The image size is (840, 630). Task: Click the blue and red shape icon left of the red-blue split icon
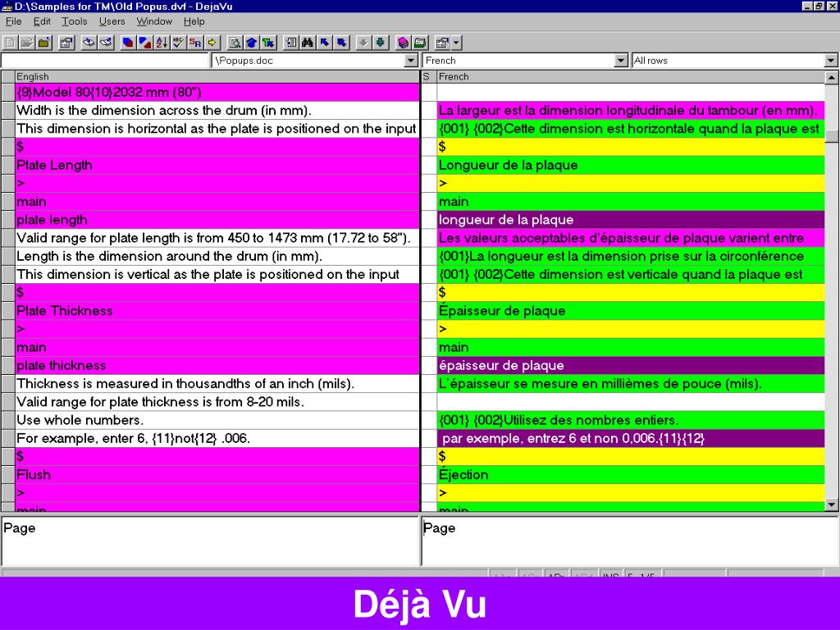click(127, 43)
